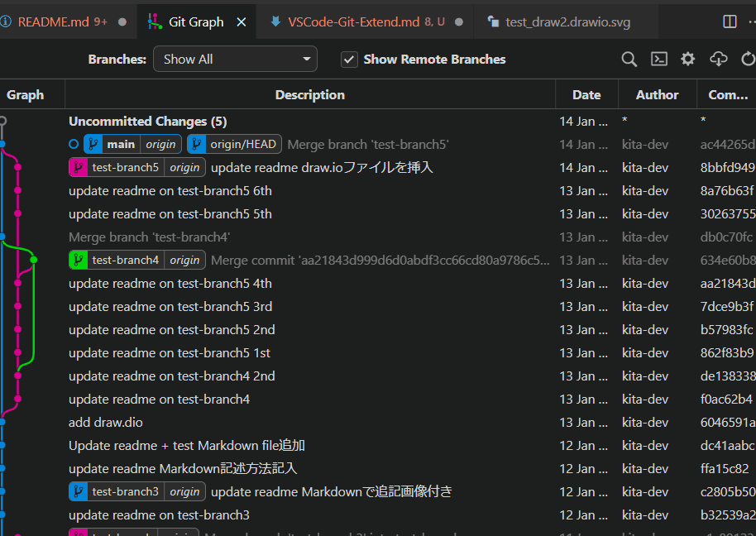Open a terminal via the Git Graph terminal icon

click(658, 59)
